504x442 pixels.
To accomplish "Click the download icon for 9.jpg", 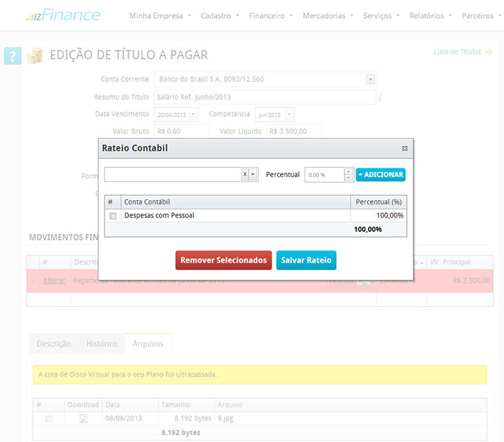I will (84, 418).
